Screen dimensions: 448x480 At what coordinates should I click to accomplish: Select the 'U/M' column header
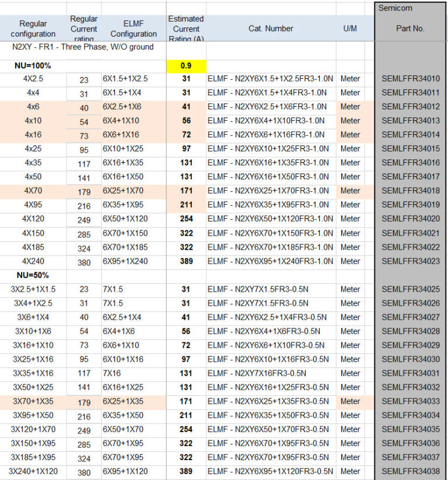pos(350,29)
